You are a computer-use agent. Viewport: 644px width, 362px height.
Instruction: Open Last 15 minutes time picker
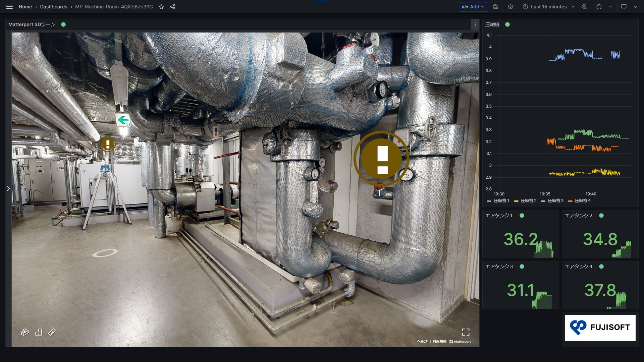tap(548, 7)
